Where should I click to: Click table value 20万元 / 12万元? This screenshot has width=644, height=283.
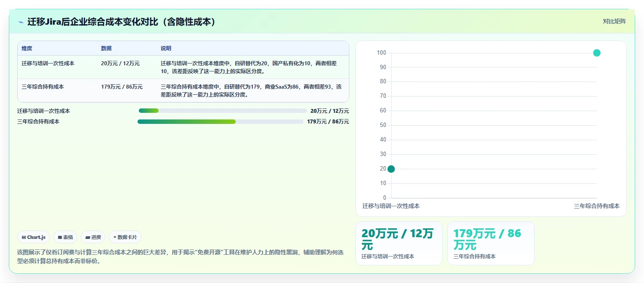pyautogui.click(x=120, y=63)
